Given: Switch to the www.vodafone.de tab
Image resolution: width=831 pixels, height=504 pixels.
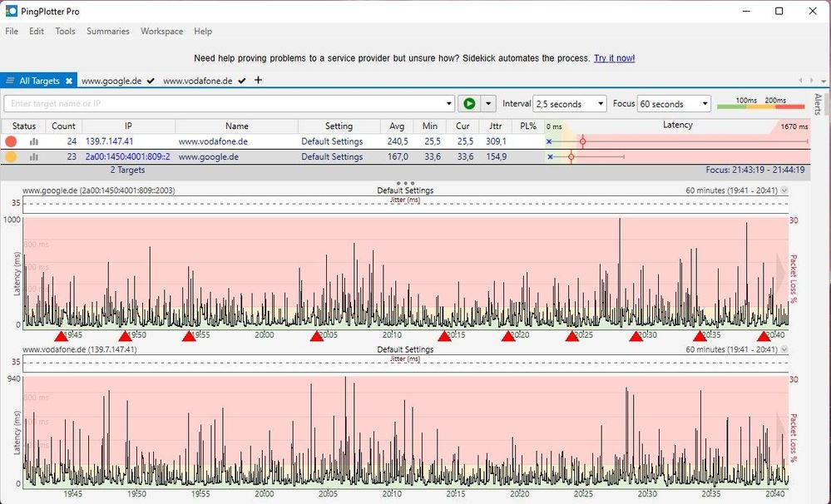Looking at the screenshot, I should click(x=197, y=81).
